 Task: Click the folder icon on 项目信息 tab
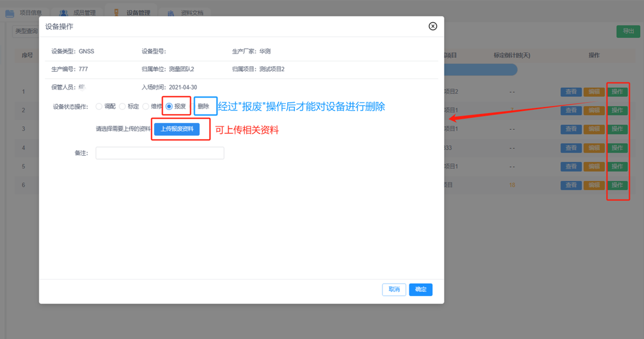click(10, 13)
